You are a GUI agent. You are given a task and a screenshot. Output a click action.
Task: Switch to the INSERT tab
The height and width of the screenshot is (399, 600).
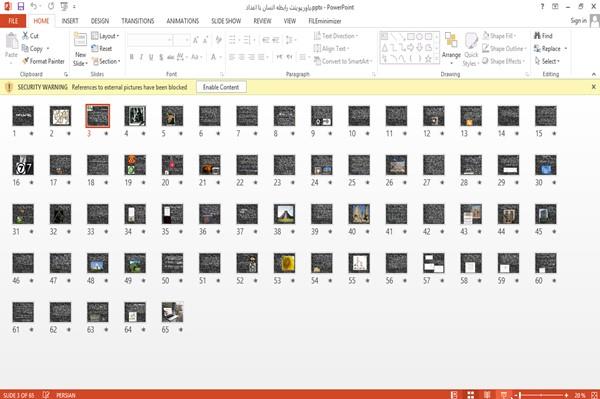(x=70, y=21)
